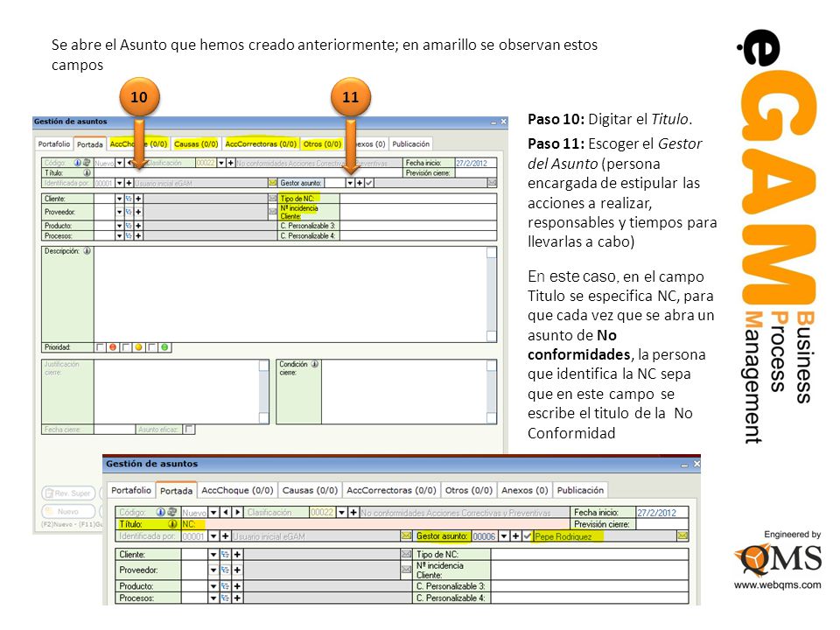The height and width of the screenshot is (630, 840).
Task: Open AccCorrectoras (0/0) tab in upper window
Action: coord(261,144)
